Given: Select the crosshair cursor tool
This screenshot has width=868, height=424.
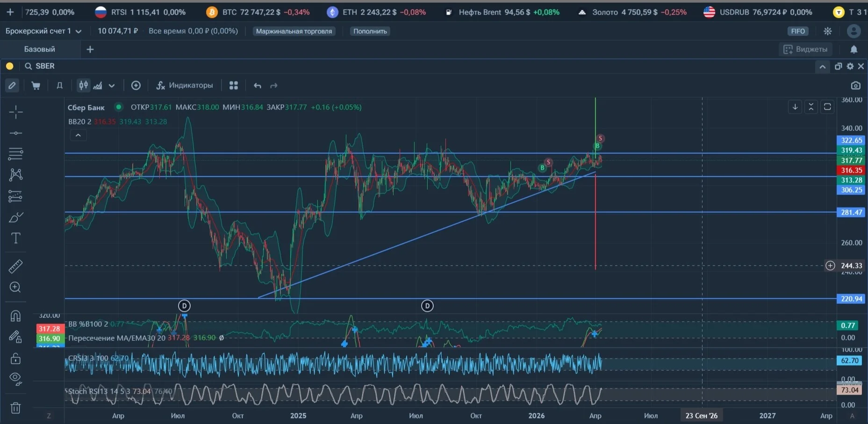Looking at the screenshot, I should tap(15, 112).
